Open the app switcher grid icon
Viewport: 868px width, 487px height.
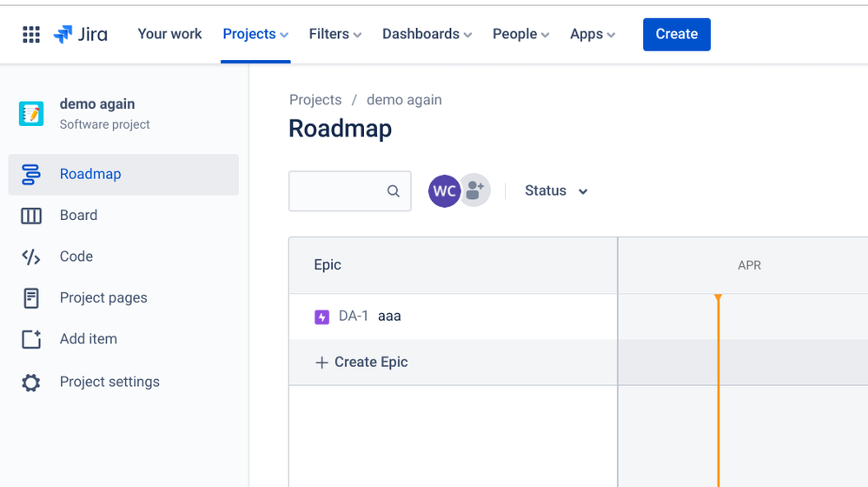tap(31, 34)
